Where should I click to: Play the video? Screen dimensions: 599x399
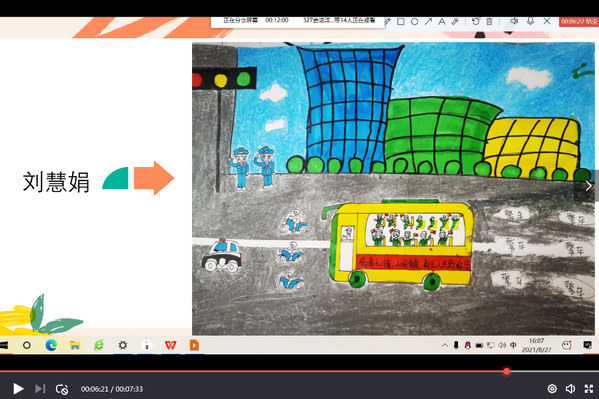(18, 389)
